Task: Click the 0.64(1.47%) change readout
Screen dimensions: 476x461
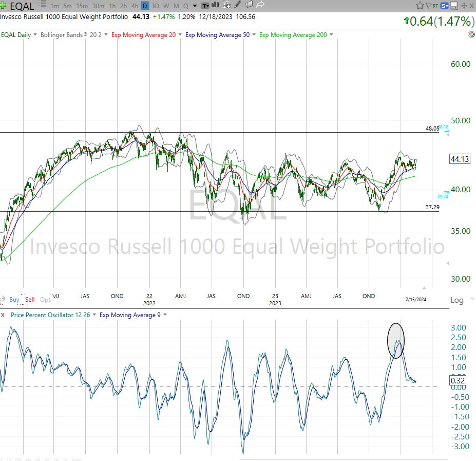Action: [x=439, y=21]
